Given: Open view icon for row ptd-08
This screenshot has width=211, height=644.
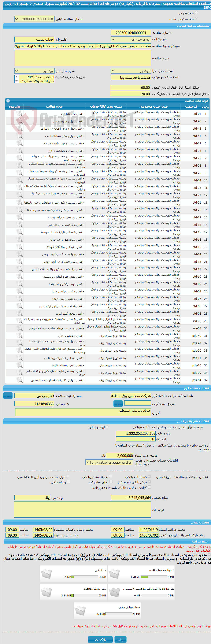Looking at the screenshot, I should [19, 291].
